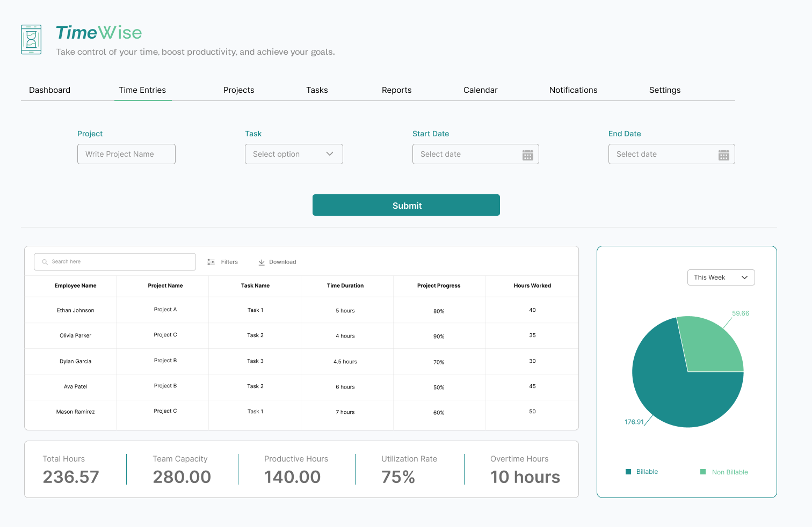Click the Billable legend square icon
The height and width of the screenshot is (527, 812).
tap(628, 471)
